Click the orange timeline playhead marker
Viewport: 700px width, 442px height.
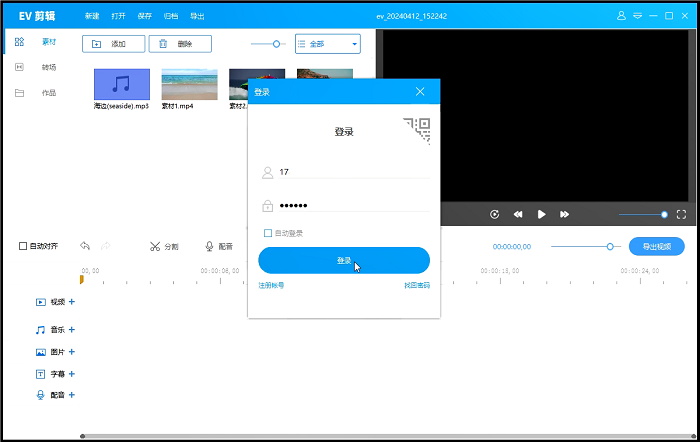pos(82,279)
